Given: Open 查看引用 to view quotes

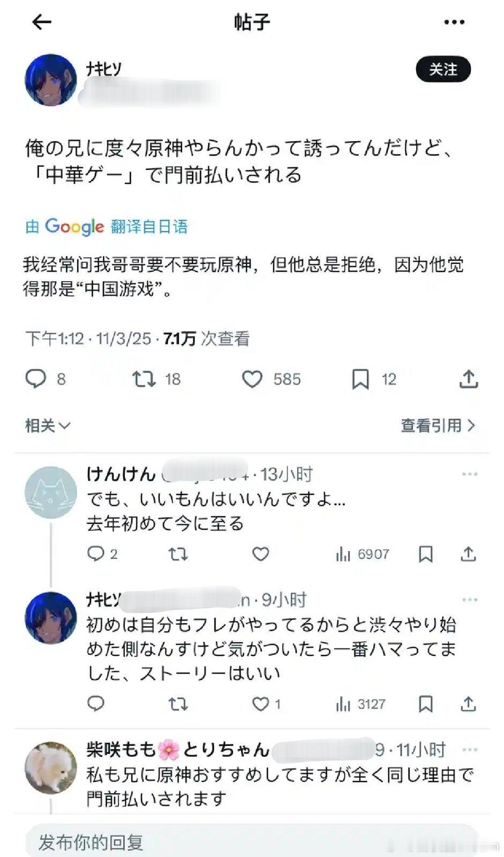Looking at the screenshot, I should pos(438,426).
